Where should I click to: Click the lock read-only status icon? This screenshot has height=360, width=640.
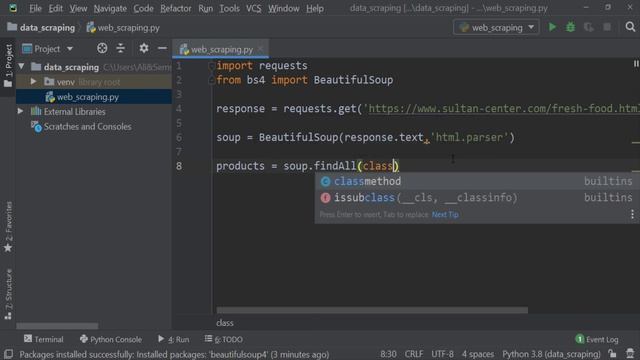[x=612, y=353]
